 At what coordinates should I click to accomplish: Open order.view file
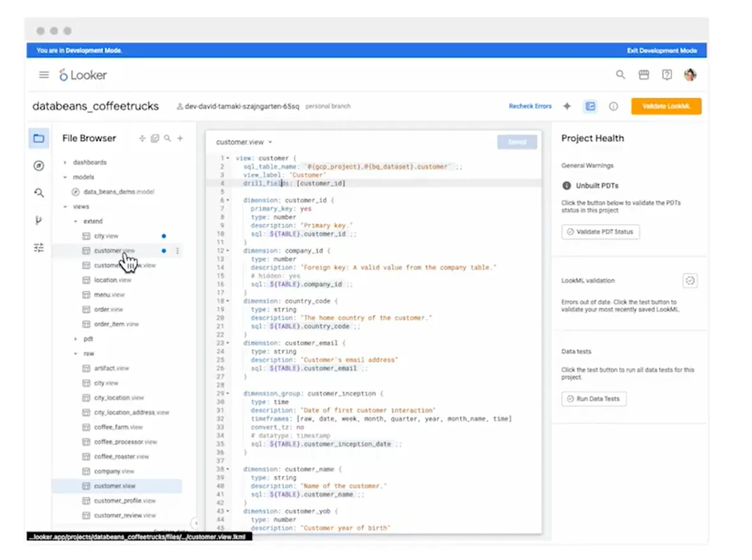[x=108, y=309]
